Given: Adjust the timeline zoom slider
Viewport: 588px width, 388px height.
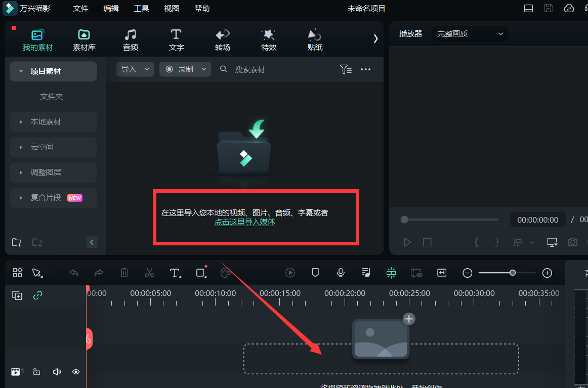Looking at the screenshot, I should [x=514, y=273].
